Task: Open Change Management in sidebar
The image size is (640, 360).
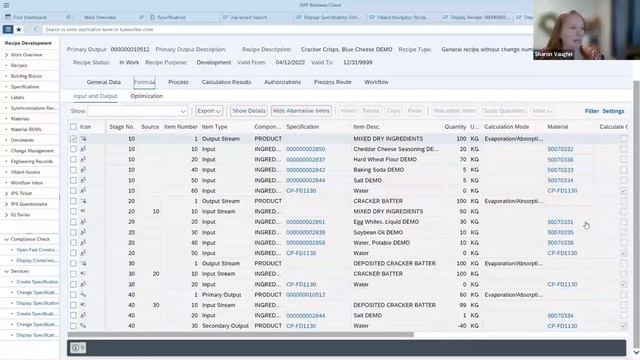Action: (x=32, y=151)
